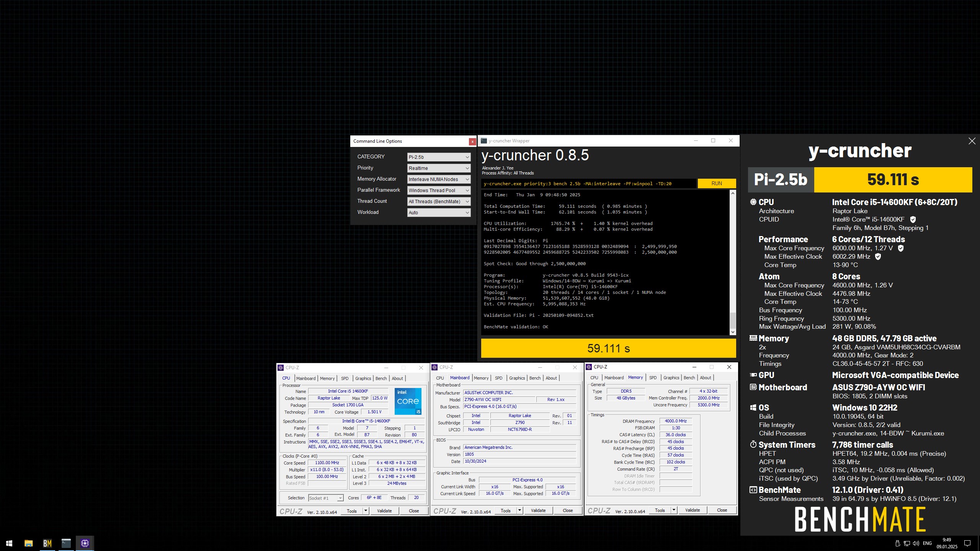Image resolution: width=980 pixels, height=551 pixels.
Task: Open the Socket #1 selection dropdown
Action: point(326,498)
